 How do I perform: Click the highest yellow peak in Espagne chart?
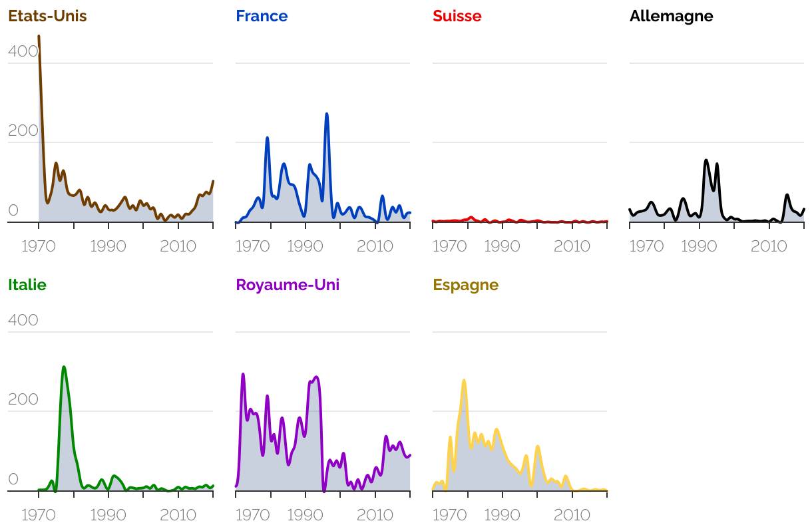[x=464, y=381]
